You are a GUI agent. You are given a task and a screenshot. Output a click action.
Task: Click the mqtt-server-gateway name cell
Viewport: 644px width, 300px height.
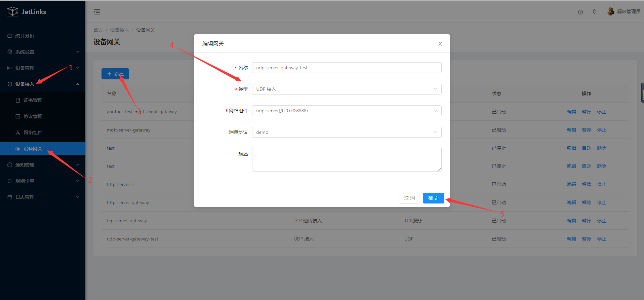click(x=129, y=130)
